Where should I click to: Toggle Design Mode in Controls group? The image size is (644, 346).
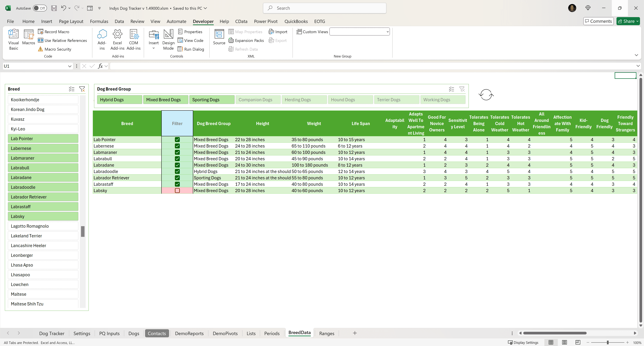[168, 39]
